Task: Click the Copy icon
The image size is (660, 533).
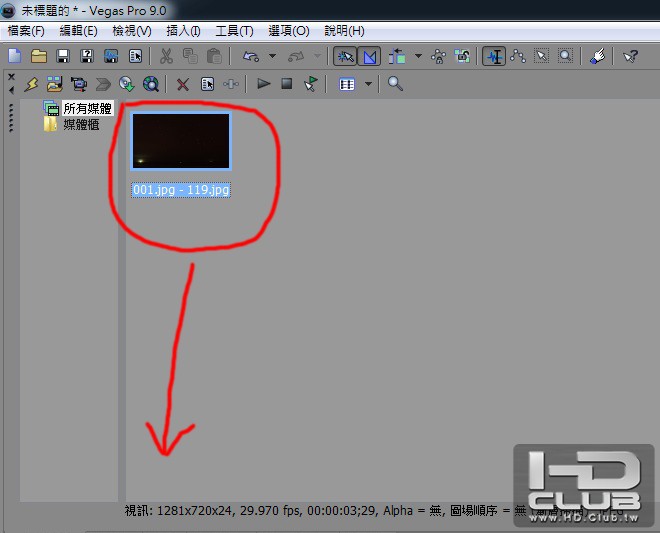Action: (190, 56)
